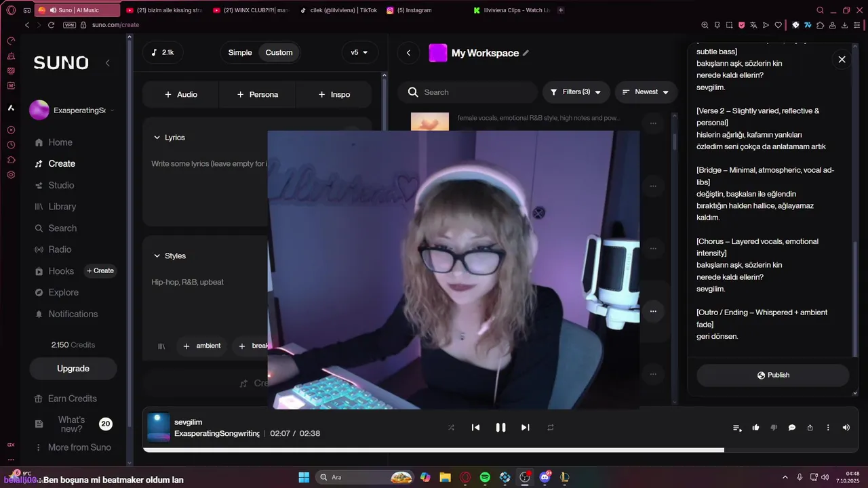868x488 pixels.
Task: Open Windows Start menu
Action: (x=304, y=477)
